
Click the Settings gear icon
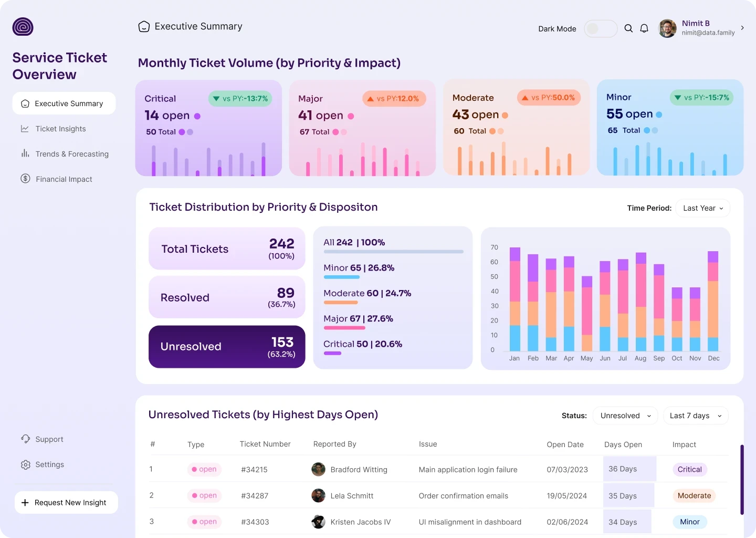(25, 464)
